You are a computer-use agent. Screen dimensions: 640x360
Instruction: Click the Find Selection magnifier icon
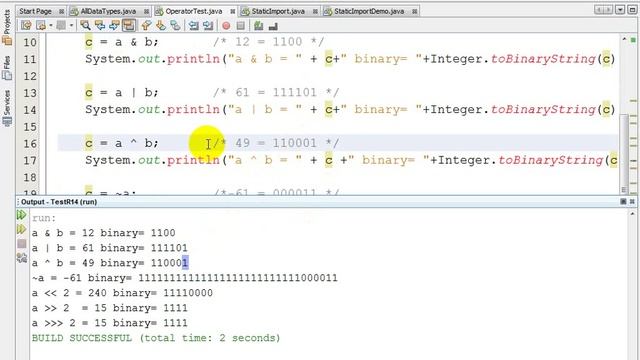pos(85,26)
